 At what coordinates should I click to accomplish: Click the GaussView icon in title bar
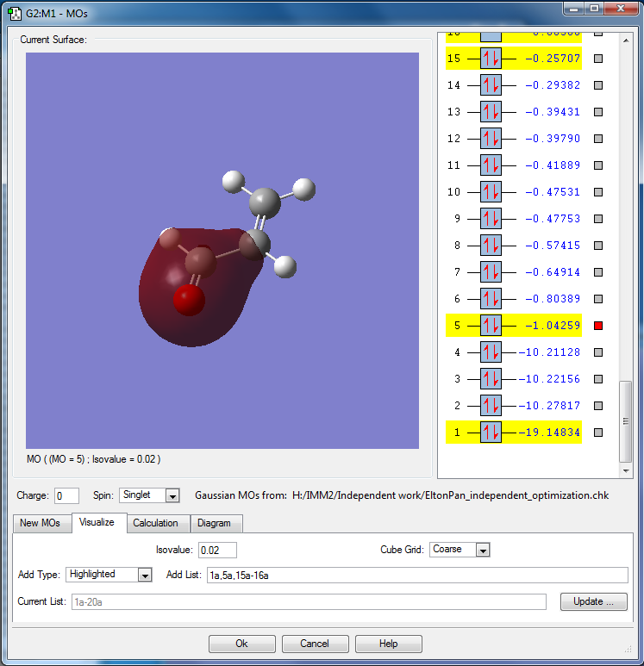tap(15, 13)
